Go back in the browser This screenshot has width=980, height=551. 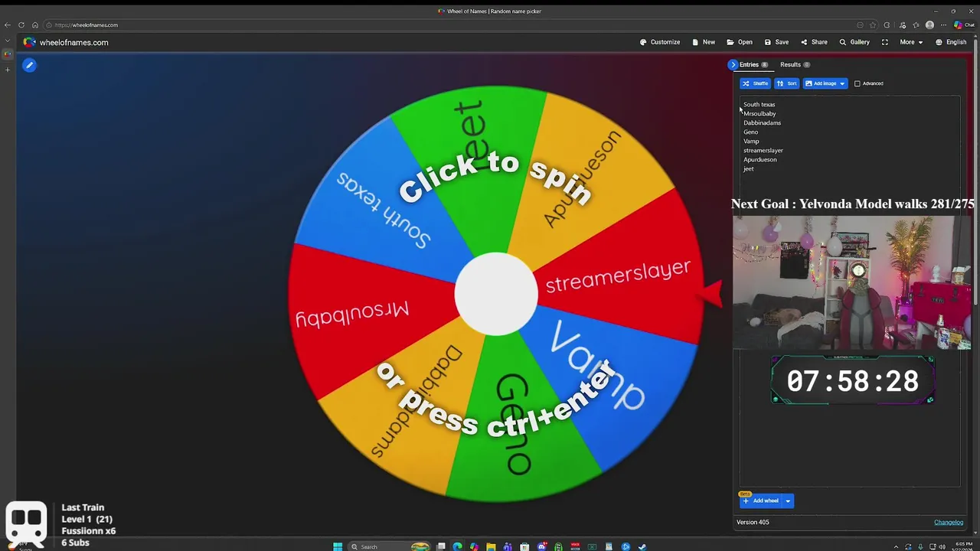tap(8, 24)
